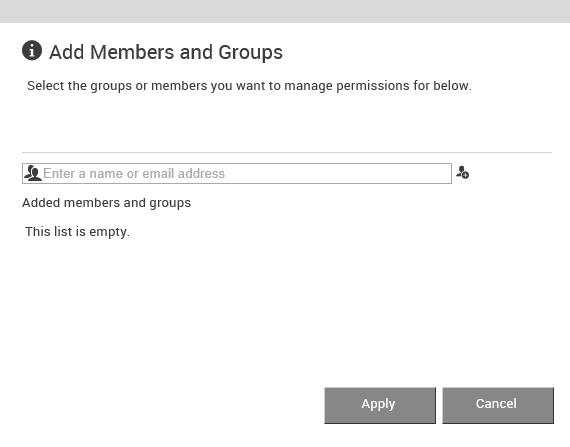
Task: Click the gray bar at the dialog top
Action: [x=285, y=11]
